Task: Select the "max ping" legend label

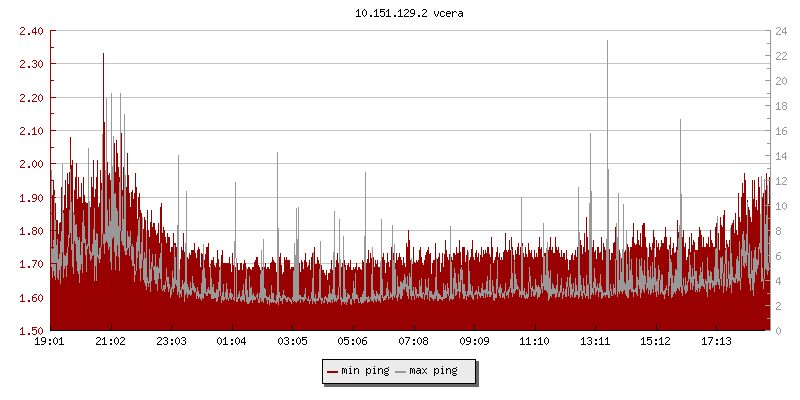Action: pyautogui.click(x=433, y=372)
